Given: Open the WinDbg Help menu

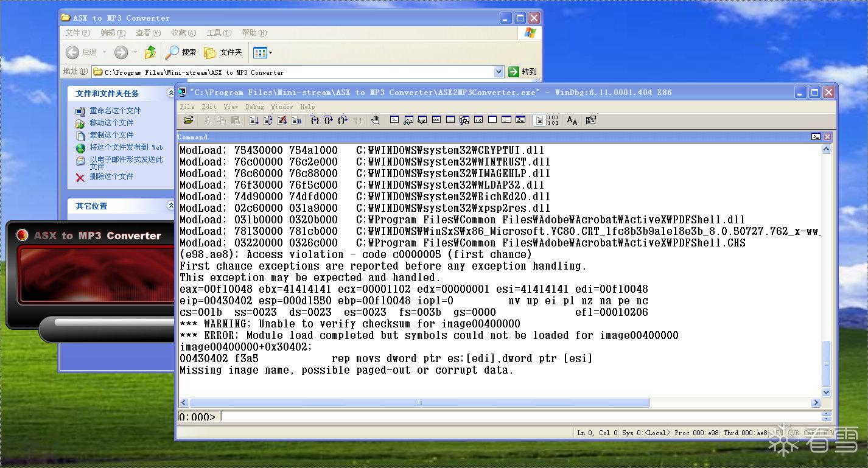Looking at the screenshot, I should [307, 107].
